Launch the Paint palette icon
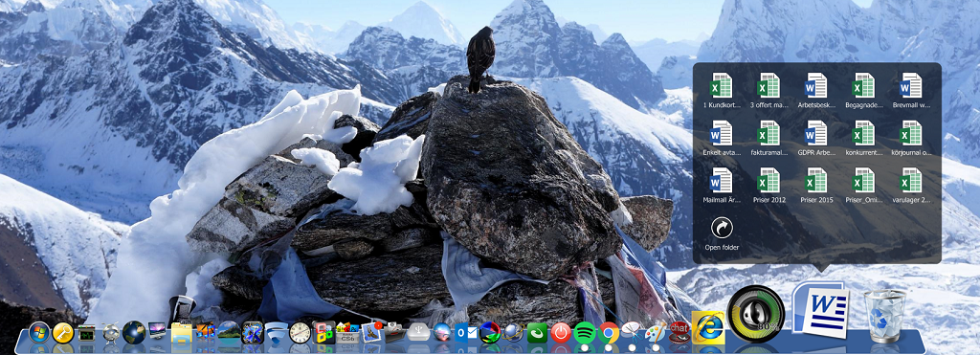This screenshot has height=355, width=980. click(655, 332)
